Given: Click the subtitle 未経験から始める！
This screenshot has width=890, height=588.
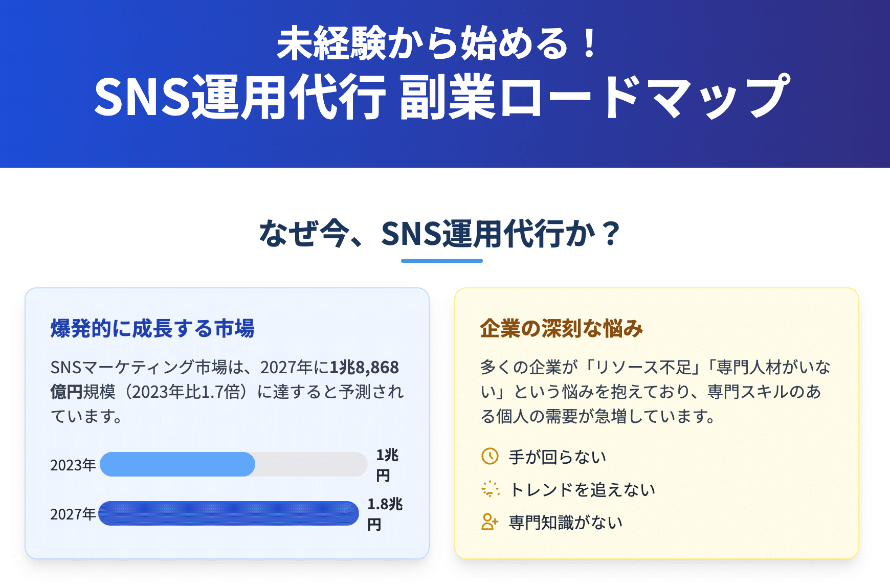Looking at the screenshot, I should pos(437,43).
